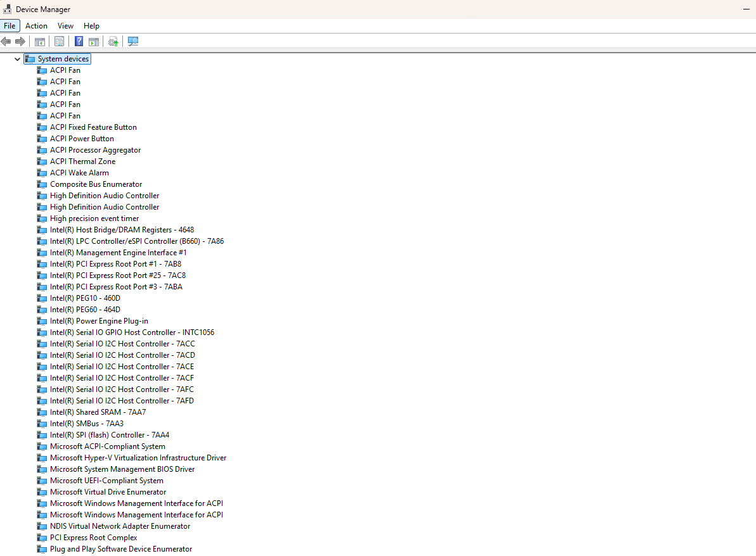Click the Back arrow toolbar icon
Screen dimensions: 756x556
coord(6,41)
